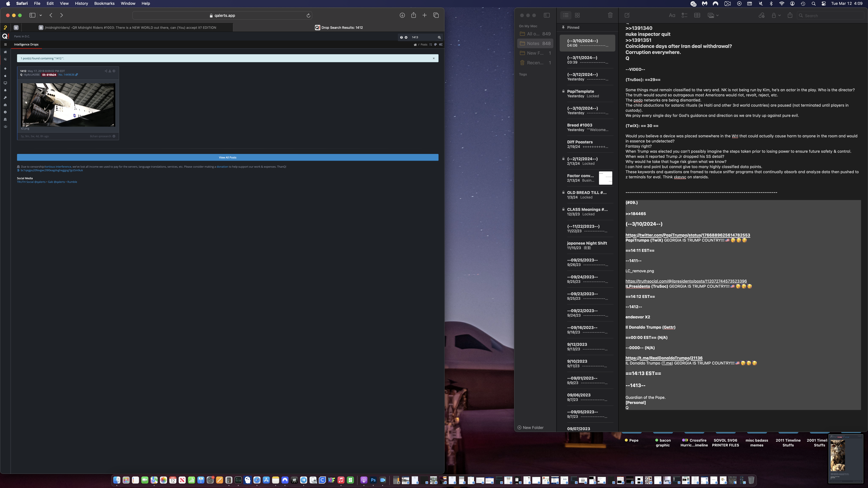The image size is (868, 488).
Task: Toggle post sort order icon
Action: 431,44
